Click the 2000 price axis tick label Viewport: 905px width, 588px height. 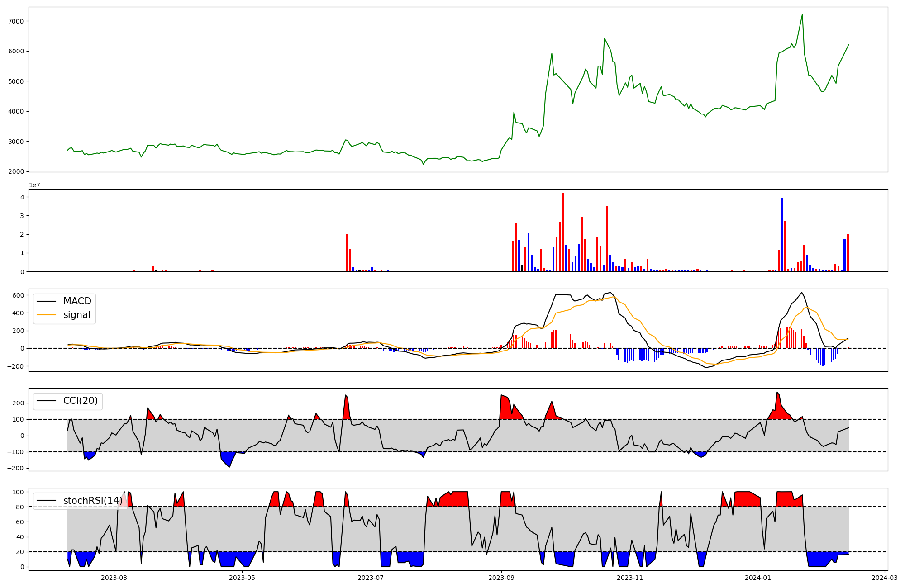click(x=17, y=171)
